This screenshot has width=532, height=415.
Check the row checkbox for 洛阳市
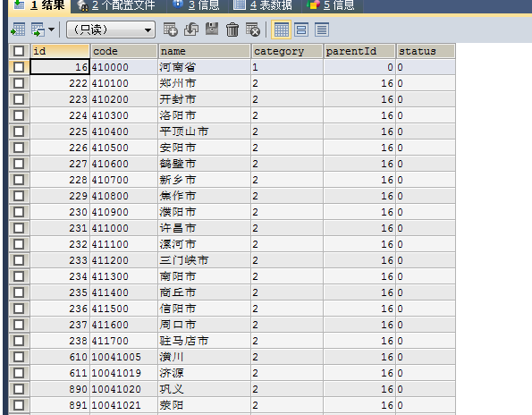(x=19, y=115)
